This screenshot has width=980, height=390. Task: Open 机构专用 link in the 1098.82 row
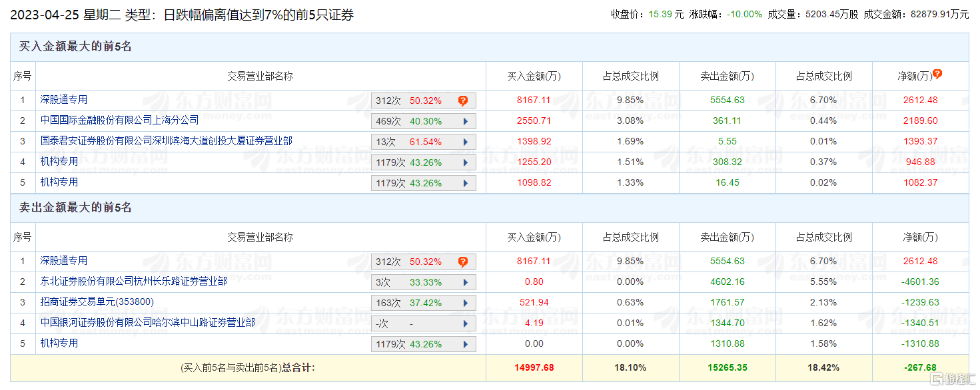(x=59, y=182)
